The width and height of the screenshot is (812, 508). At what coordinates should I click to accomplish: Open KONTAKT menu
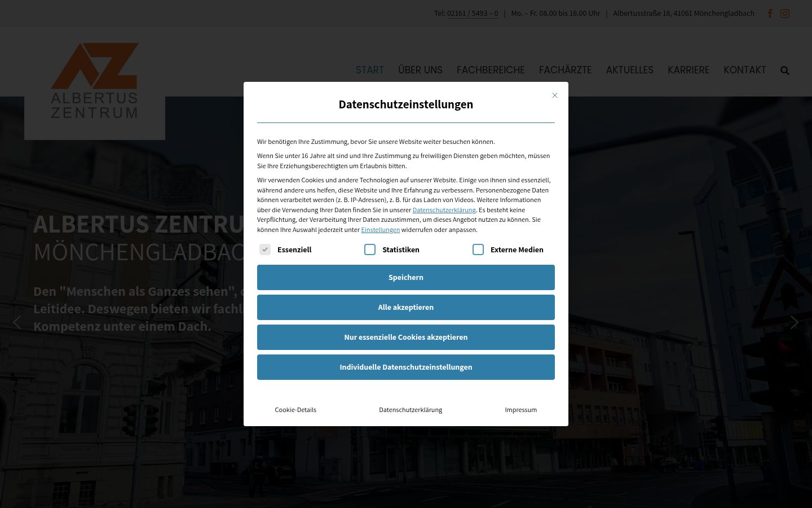(745, 70)
